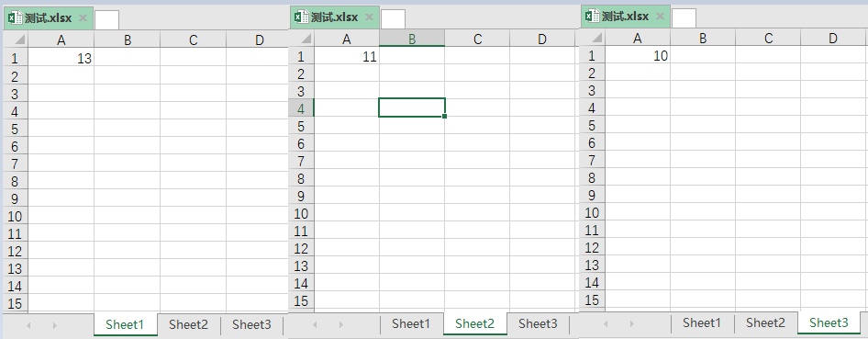This screenshot has width=868, height=339.
Task: Select column D header in the sheet showing 13
Action: (259, 40)
